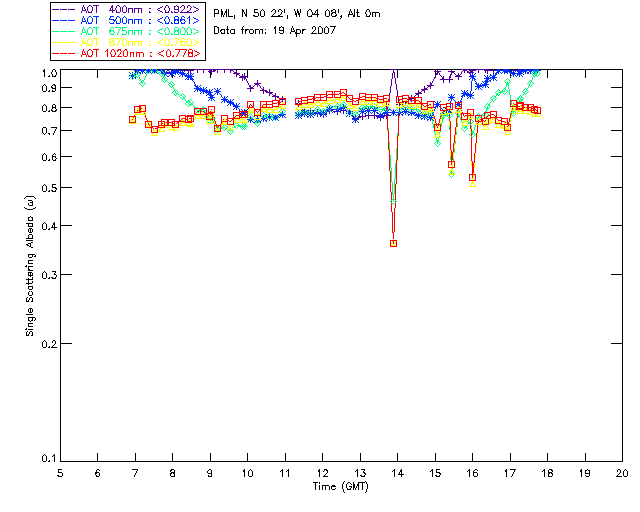Screen dimensions: 640x512
Task: Click the y-axis tick label 0.8
Action: click(49, 108)
